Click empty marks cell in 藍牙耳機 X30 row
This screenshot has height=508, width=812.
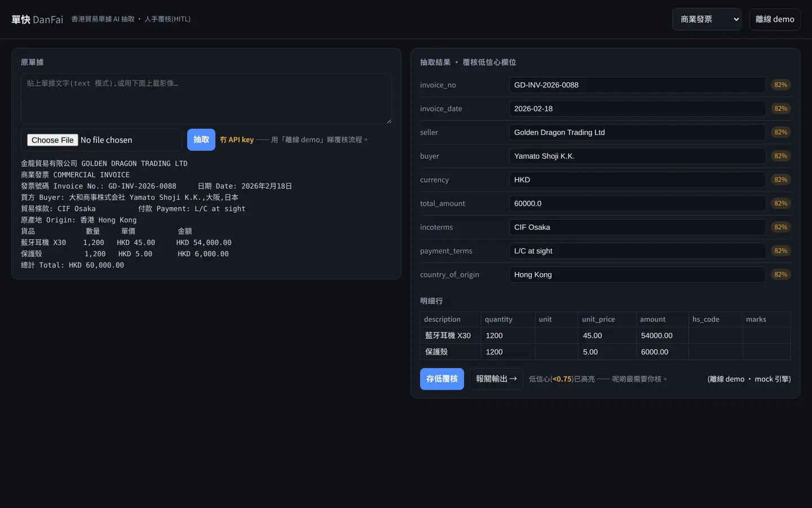(767, 335)
